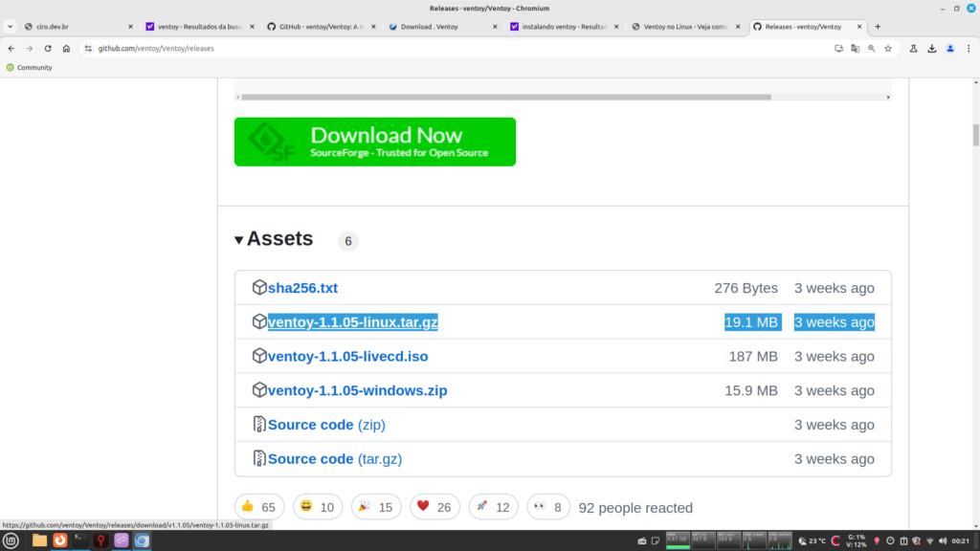The height and width of the screenshot is (551, 980).
Task: Launch the Files folder from taskbar
Action: point(39,540)
